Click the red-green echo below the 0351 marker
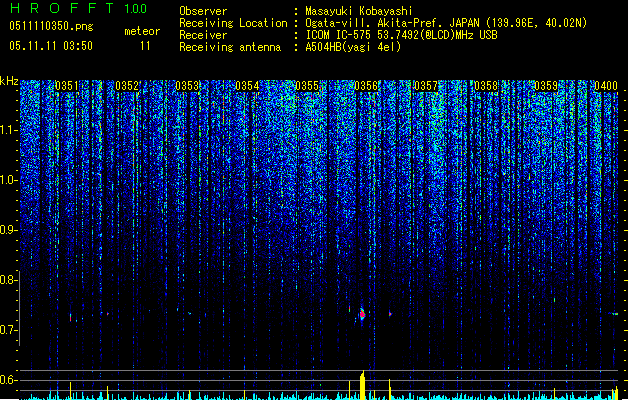The width and height of the screenshot is (629, 400). coord(70,317)
